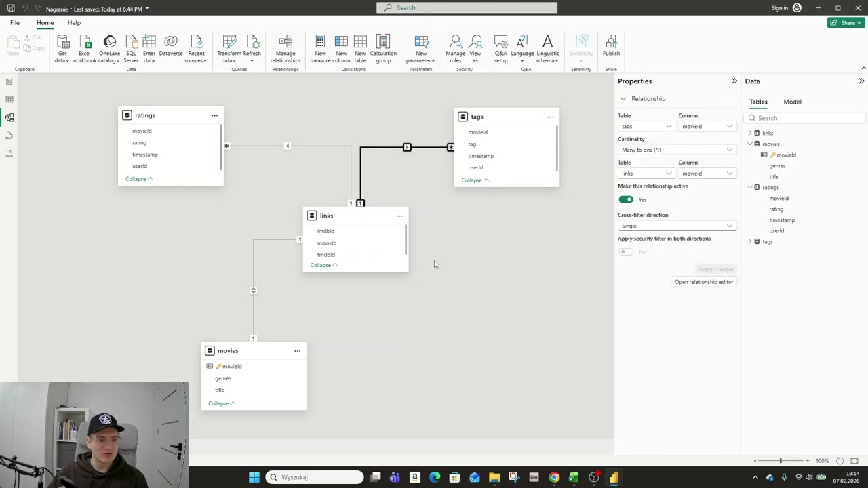Image resolution: width=868 pixels, height=488 pixels.
Task: Collapse the Properties pane
Action: 734,81
